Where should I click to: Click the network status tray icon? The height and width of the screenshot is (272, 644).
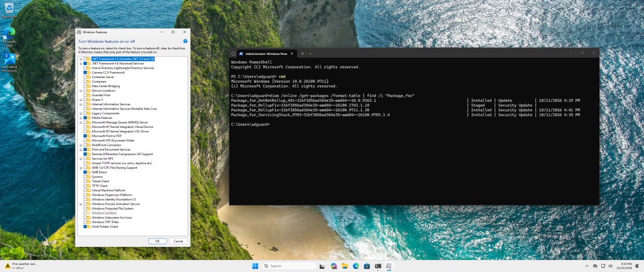(x=595, y=266)
